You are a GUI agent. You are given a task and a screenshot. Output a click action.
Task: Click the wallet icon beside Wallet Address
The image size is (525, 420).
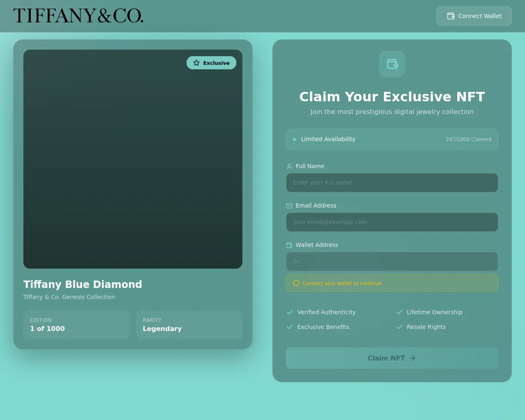point(289,245)
